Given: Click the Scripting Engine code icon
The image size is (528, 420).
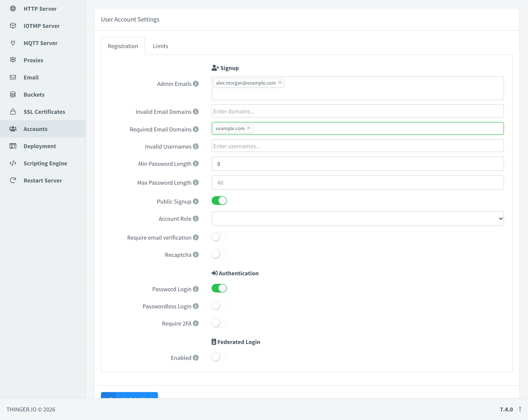Looking at the screenshot, I should (x=13, y=163).
